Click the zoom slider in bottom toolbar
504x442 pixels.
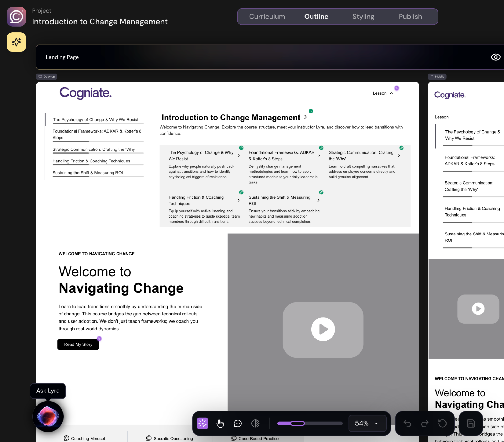click(x=310, y=423)
